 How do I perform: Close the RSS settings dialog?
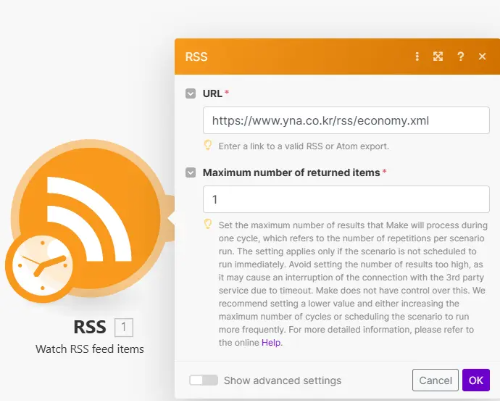click(482, 56)
